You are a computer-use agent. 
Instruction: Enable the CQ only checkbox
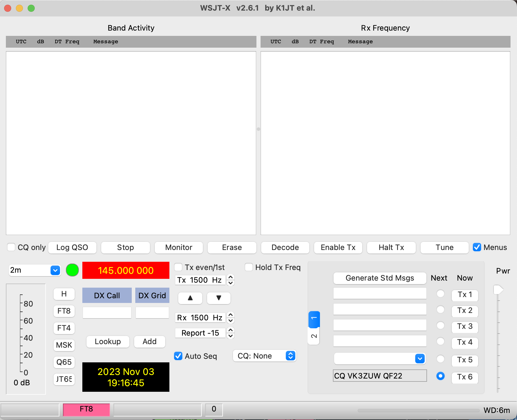click(x=11, y=247)
